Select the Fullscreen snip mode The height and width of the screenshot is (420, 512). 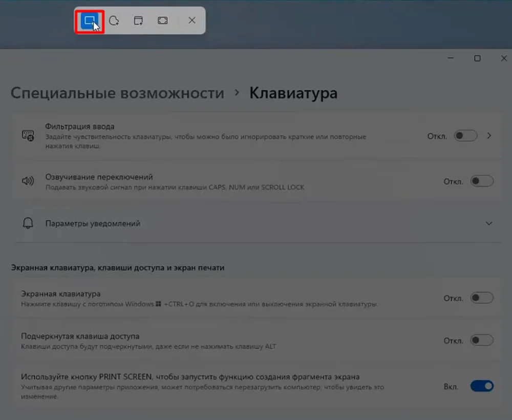pyautogui.click(x=164, y=20)
